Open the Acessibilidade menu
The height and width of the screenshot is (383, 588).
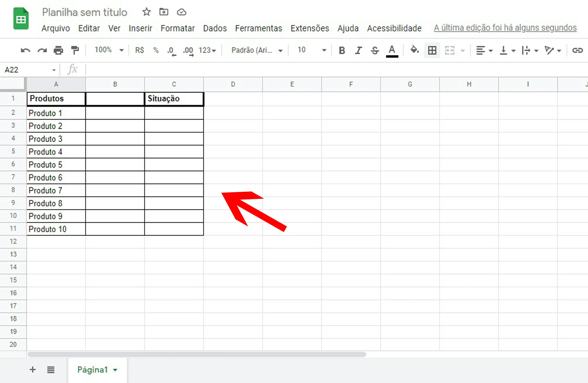tap(394, 28)
